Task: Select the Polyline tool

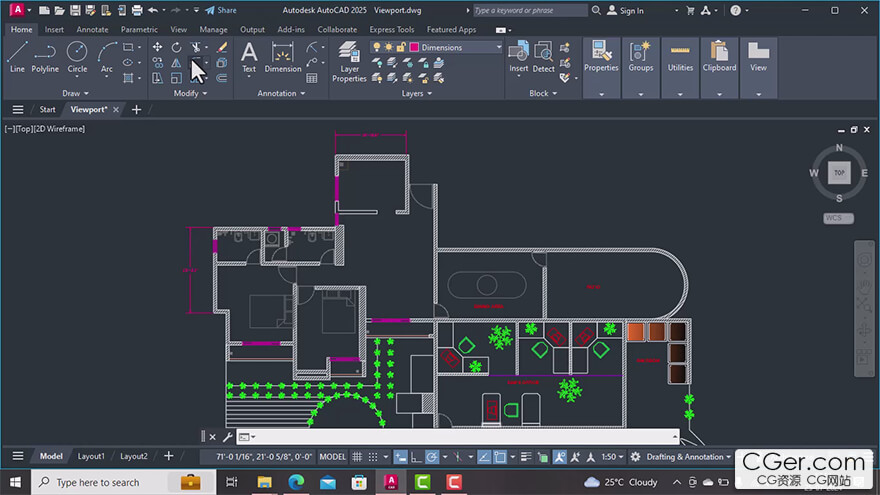Action: coord(45,57)
